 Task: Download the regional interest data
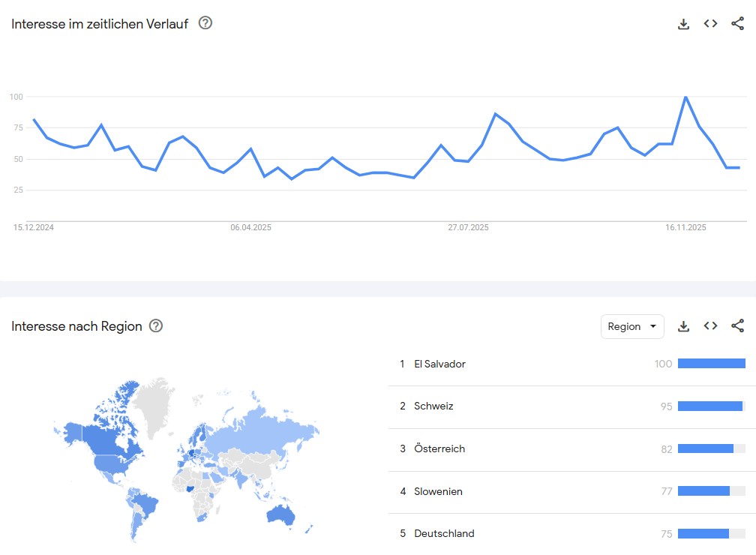tap(683, 326)
